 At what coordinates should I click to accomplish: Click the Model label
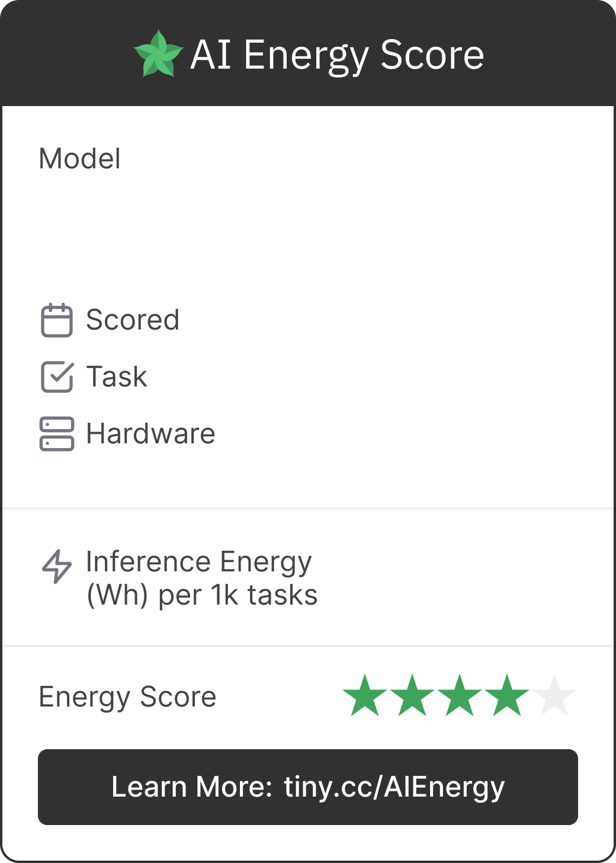click(80, 159)
